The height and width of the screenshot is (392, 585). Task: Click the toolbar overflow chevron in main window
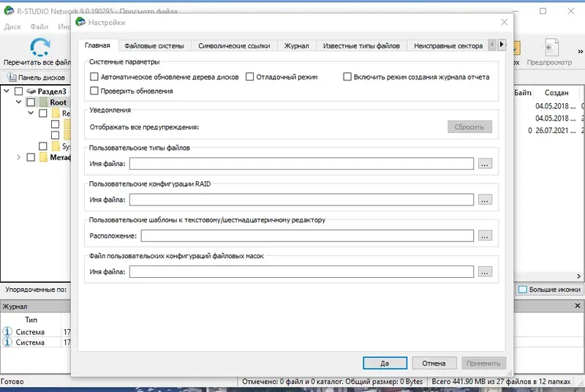click(580, 51)
